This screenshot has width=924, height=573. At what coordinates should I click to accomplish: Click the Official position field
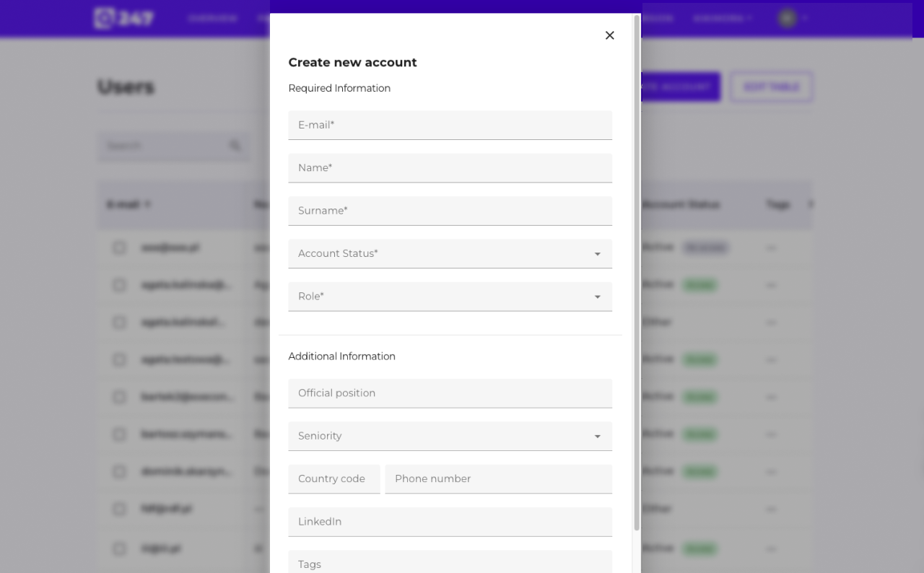[450, 393]
